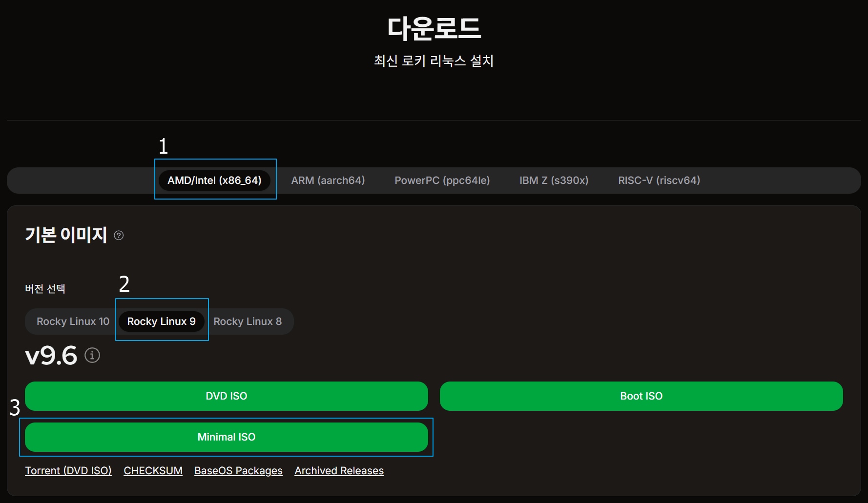
Task: Download the Minimal ISO image
Action: pos(227,437)
